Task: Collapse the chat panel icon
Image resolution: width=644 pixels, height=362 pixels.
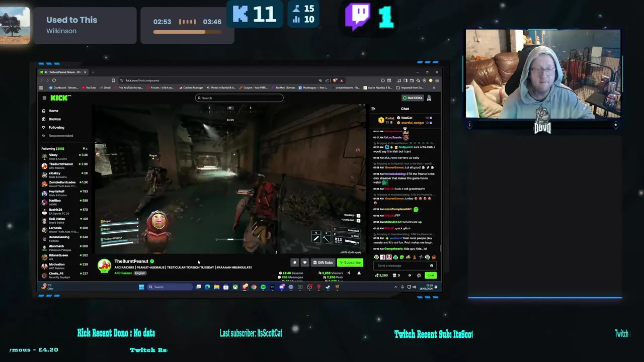Action: point(373,109)
